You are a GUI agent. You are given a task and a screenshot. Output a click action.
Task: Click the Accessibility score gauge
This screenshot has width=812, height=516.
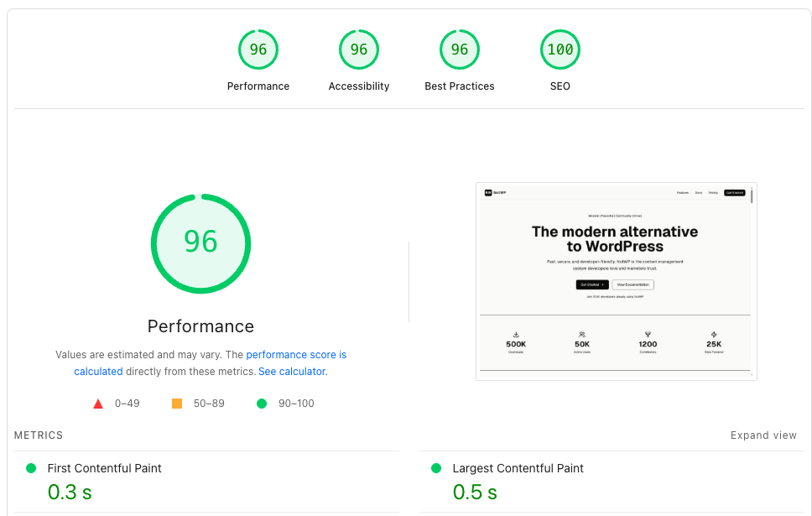click(358, 49)
